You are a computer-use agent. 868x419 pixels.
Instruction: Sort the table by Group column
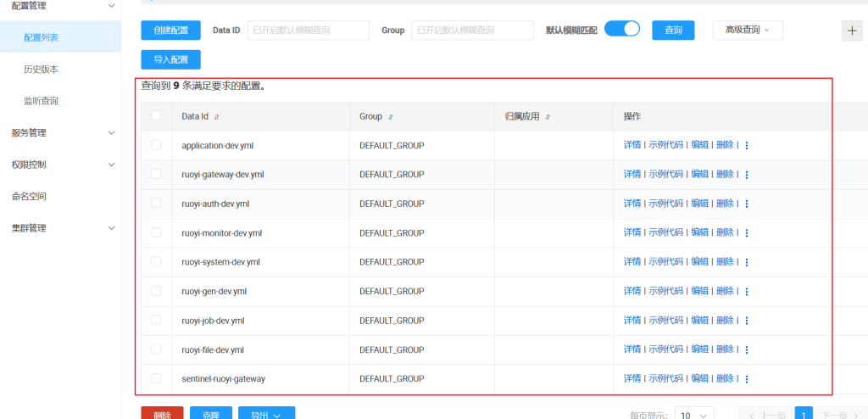point(391,117)
